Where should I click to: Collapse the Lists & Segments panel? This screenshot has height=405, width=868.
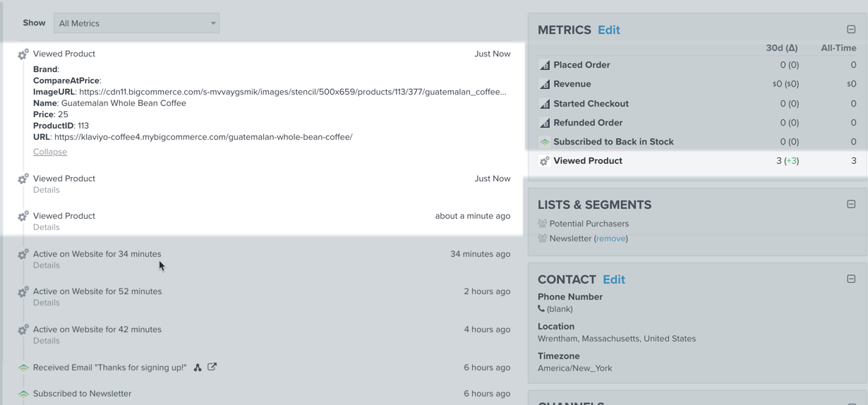click(851, 204)
